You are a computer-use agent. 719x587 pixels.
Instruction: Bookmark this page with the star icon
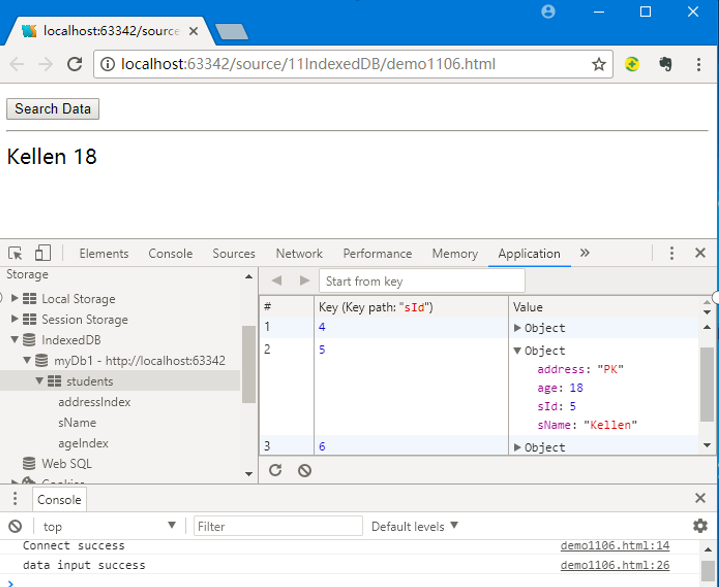(599, 64)
